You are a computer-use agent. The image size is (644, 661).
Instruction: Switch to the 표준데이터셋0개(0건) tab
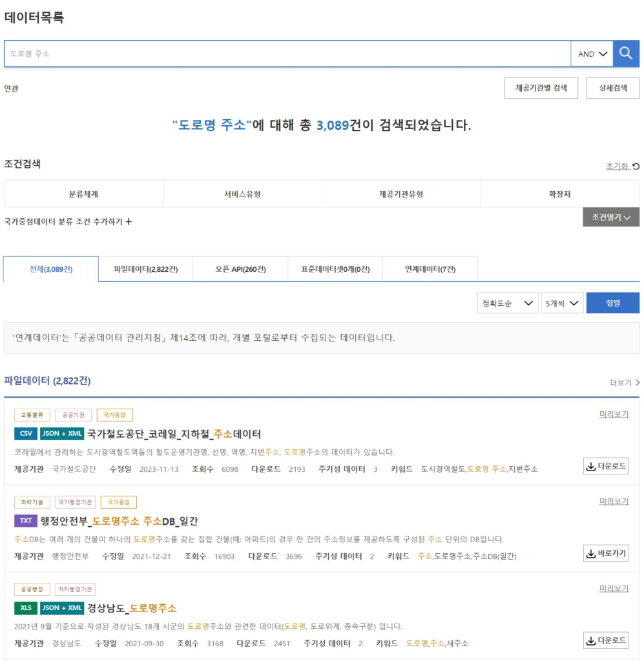tap(335, 269)
